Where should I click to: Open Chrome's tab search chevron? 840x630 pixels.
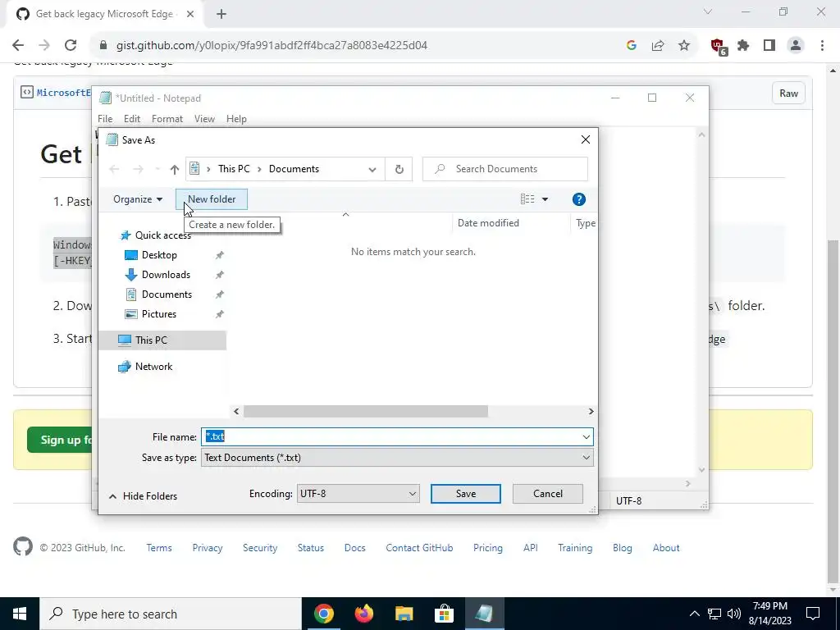coord(708,11)
